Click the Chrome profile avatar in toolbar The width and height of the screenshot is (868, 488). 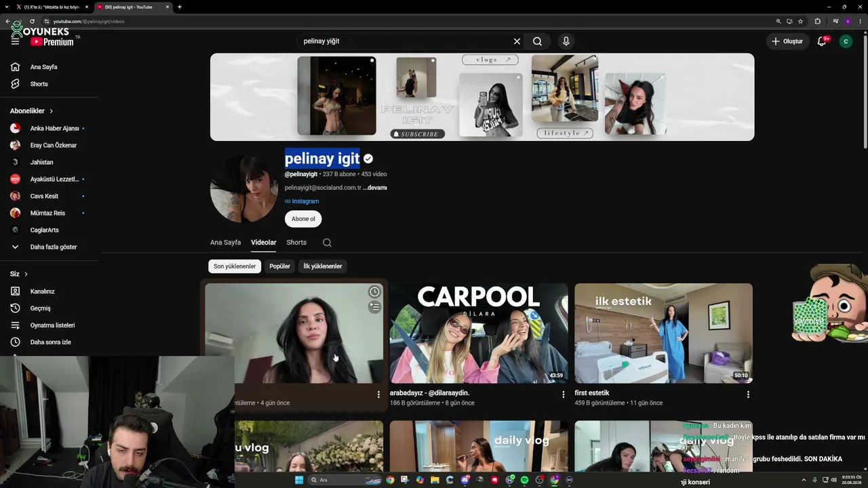coord(848,21)
